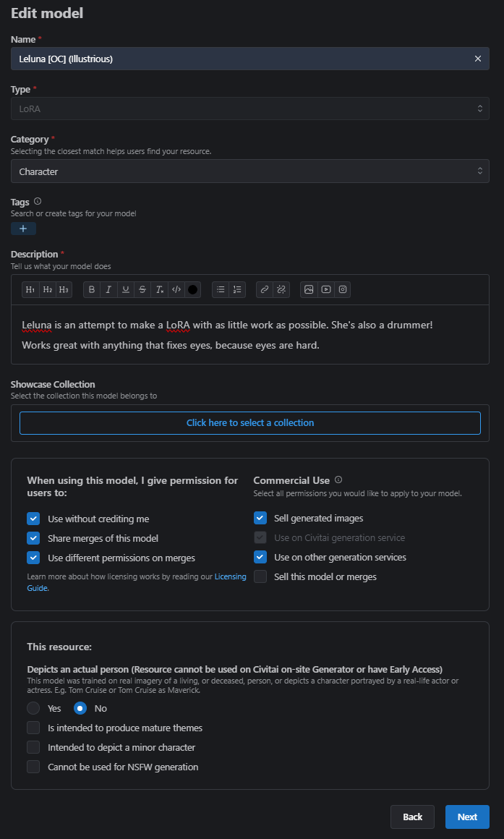The height and width of the screenshot is (839, 504).
Task: Toggle strikethrough formatting
Action: coord(142,289)
